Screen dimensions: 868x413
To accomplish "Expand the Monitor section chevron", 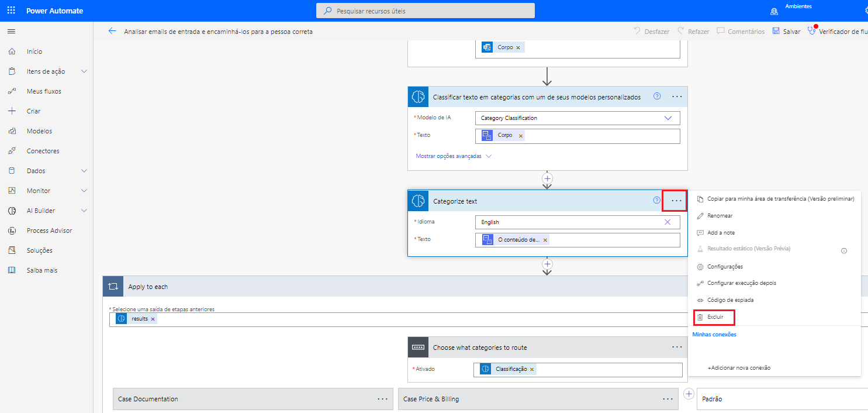I will (x=84, y=191).
